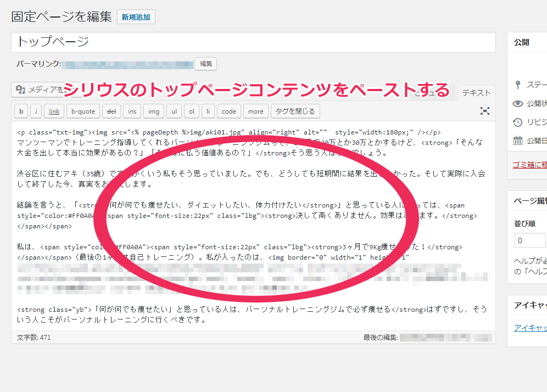Insert blockquote using b-quote button
The height and width of the screenshot is (392, 547).
(83, 111)
